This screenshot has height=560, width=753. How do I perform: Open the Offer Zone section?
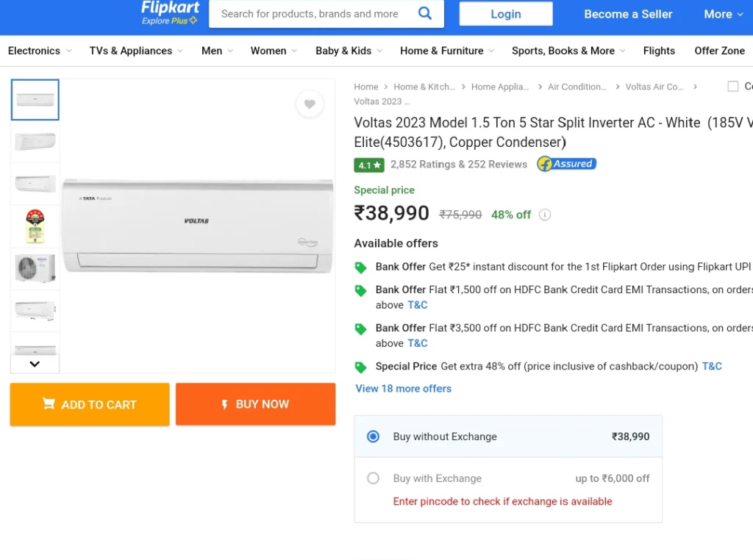(x=719, y=51)
